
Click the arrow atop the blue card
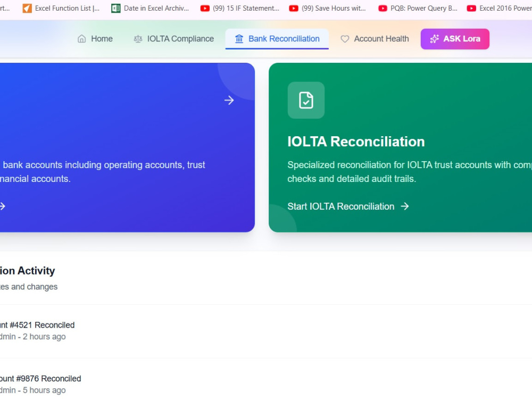[x=229, y=100]
